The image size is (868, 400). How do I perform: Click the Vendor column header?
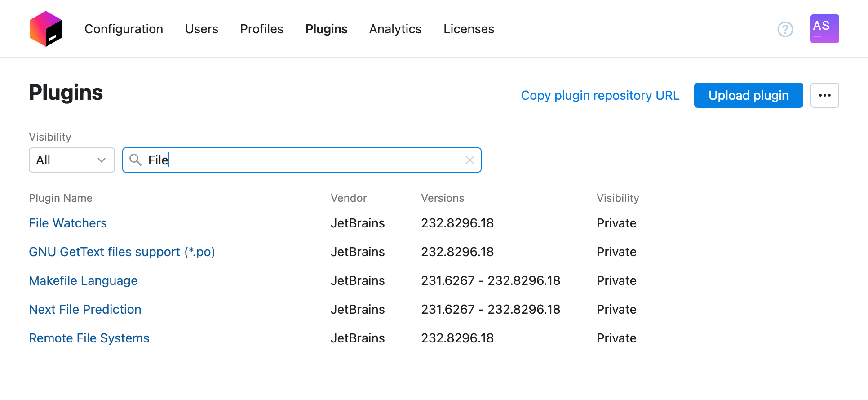(x=349, y=198)
